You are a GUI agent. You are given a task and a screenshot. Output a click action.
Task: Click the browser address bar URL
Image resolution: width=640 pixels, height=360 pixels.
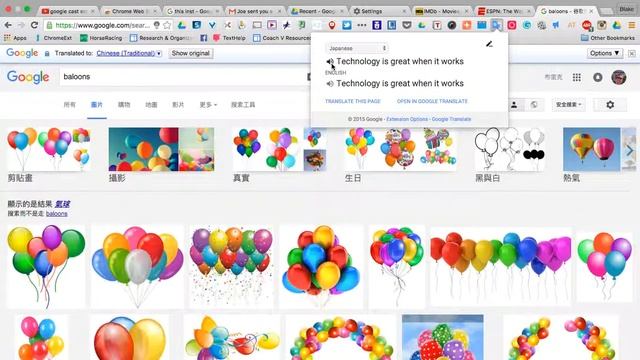point(102,25)
